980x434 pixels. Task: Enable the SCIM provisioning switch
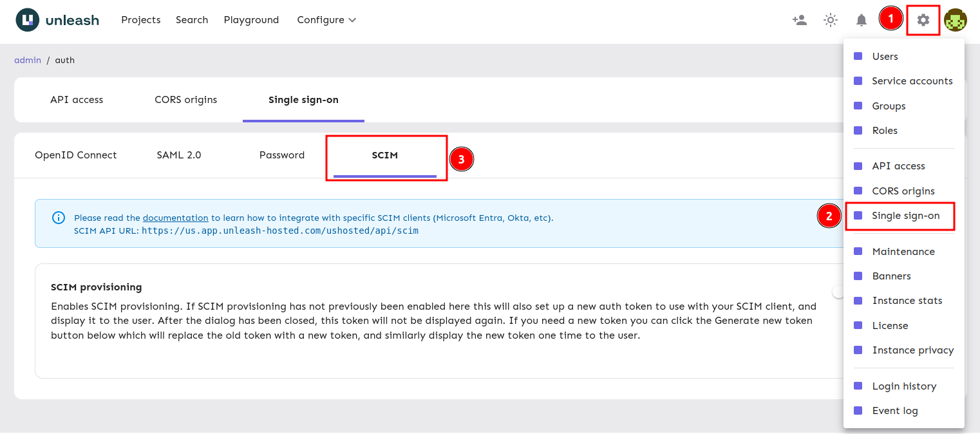pyautogui.click(x=838, y=291)
